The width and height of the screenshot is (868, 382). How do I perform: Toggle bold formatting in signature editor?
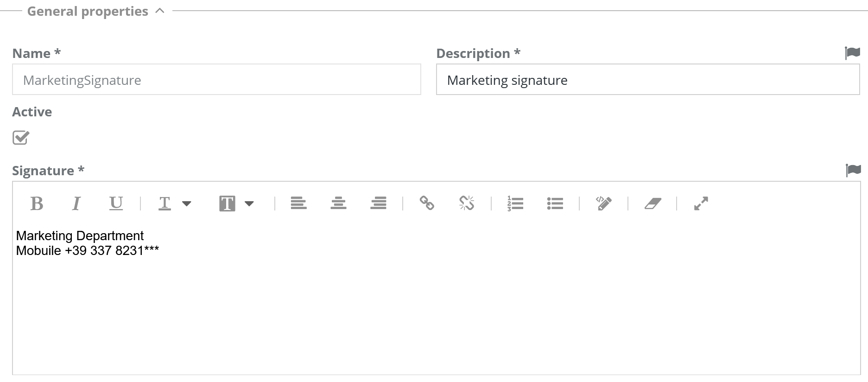click(37, 204)
